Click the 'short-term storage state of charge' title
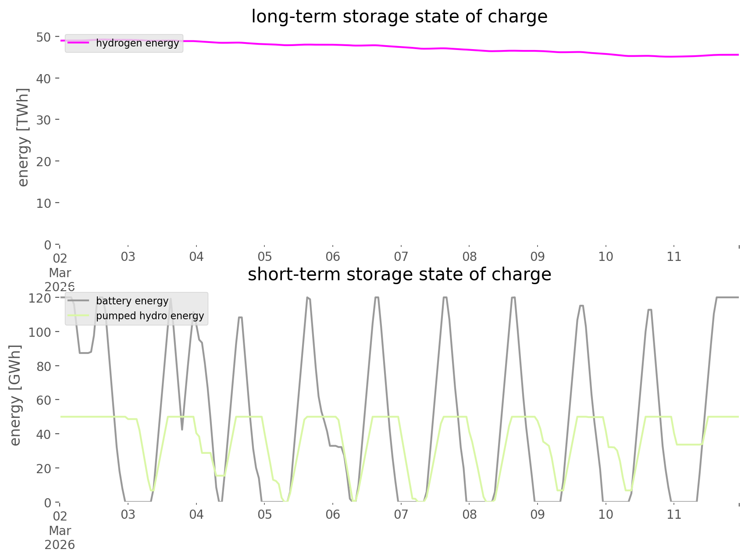The width and height of the screenshot is (748, 560). [399, 275]
